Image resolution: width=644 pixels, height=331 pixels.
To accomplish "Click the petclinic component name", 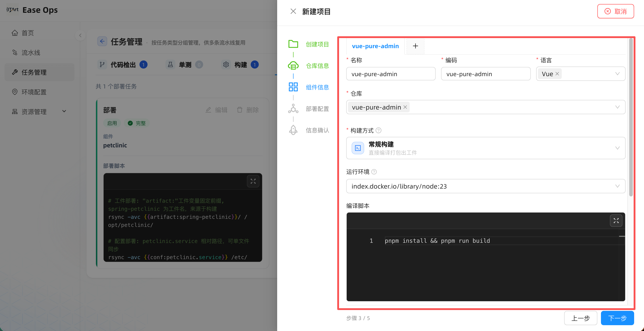I will pyautogui.click(x=115, y=145).
